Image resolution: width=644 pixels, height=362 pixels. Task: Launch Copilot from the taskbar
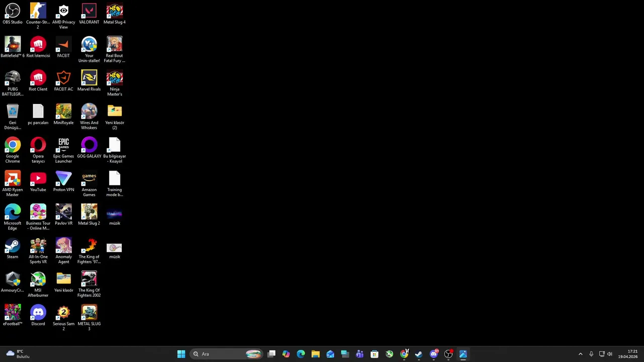(x=286, y=354)
